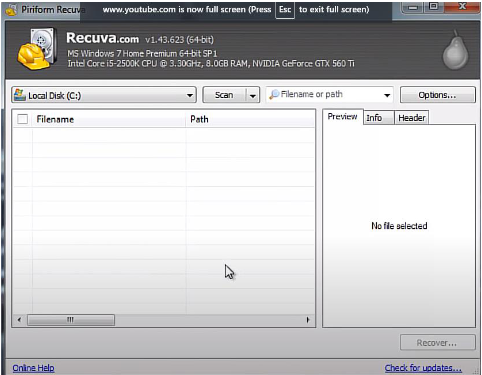Click the Piriform Recuva title bar icon
Viewport: 482px width, 375px height.
pos(12,10)
